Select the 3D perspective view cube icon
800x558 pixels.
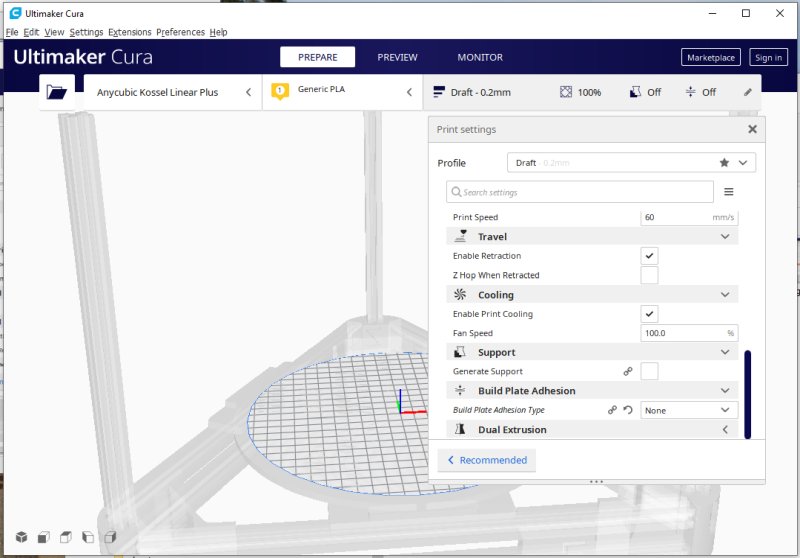tap(21, 537)
